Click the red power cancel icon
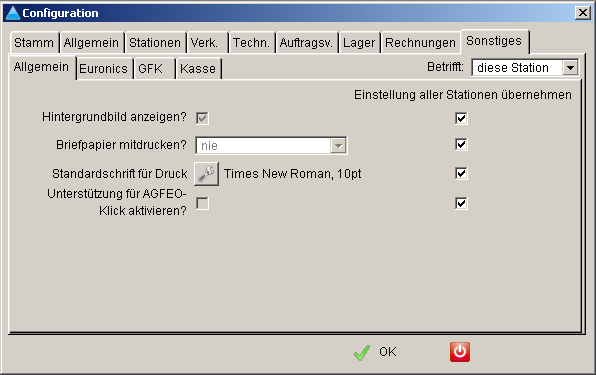The height and width of the screenshot is (375, 596). coord(460,352)
